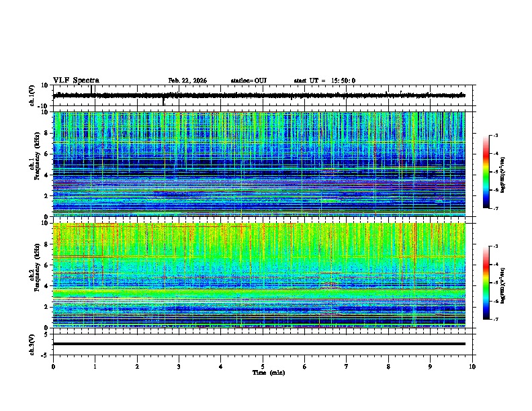Click the large downward spike in ch.1 waveform
Image resolution: width=532 pixels, height=411 pixels.
[164, 101]
